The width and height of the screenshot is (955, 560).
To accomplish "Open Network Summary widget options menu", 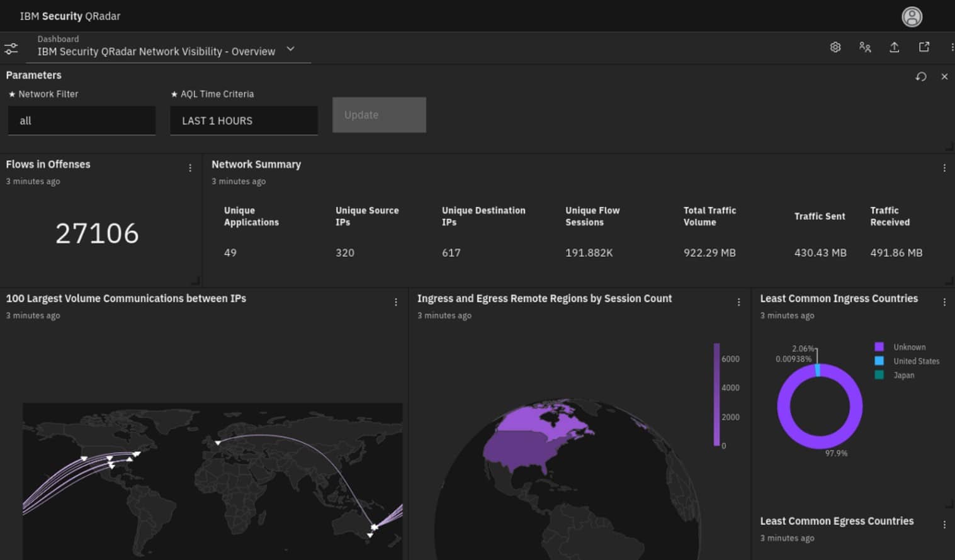I will pos(944,168).
